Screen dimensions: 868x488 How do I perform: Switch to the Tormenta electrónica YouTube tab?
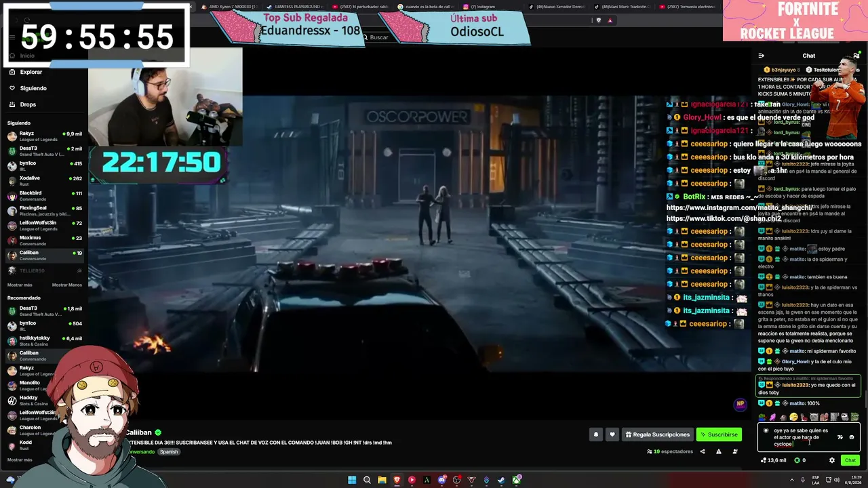tap(688, 7)
